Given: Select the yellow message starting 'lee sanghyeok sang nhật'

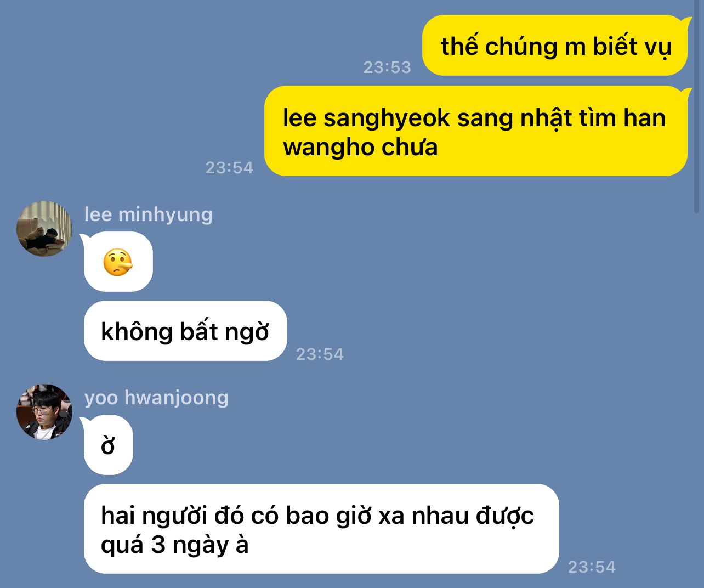Looking at the screenshot, I should pyautogui.click(x=476, y=131).
